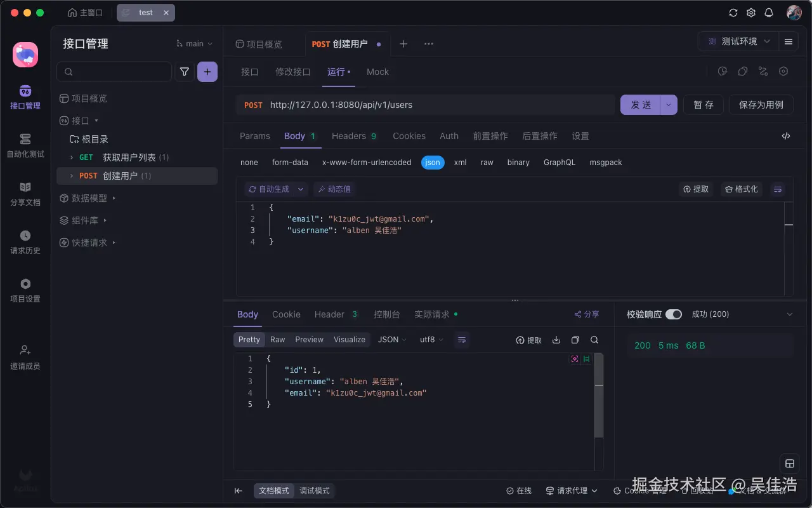The image size is (812, 508).
Task: Select the GraphQL body type
Action: point(560,163)
